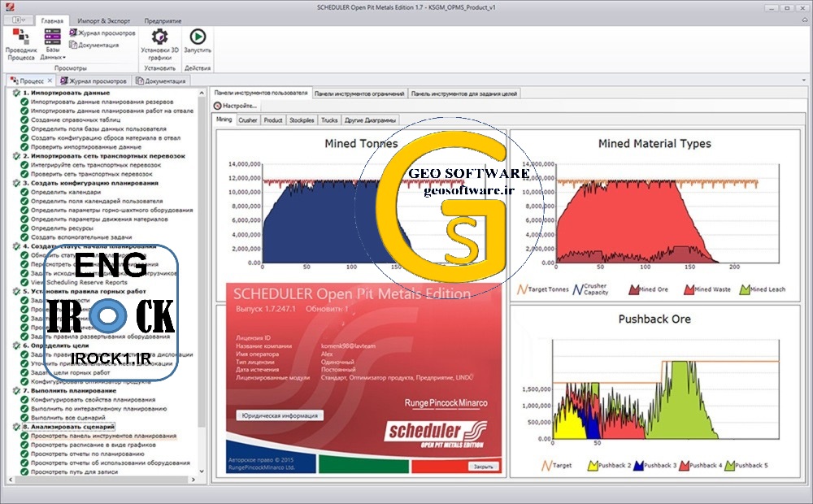The width and height of the screenshot is (813, 504).
Task: Click gear icon of 7. Выполнить планирование
Action: coord(16,391)
